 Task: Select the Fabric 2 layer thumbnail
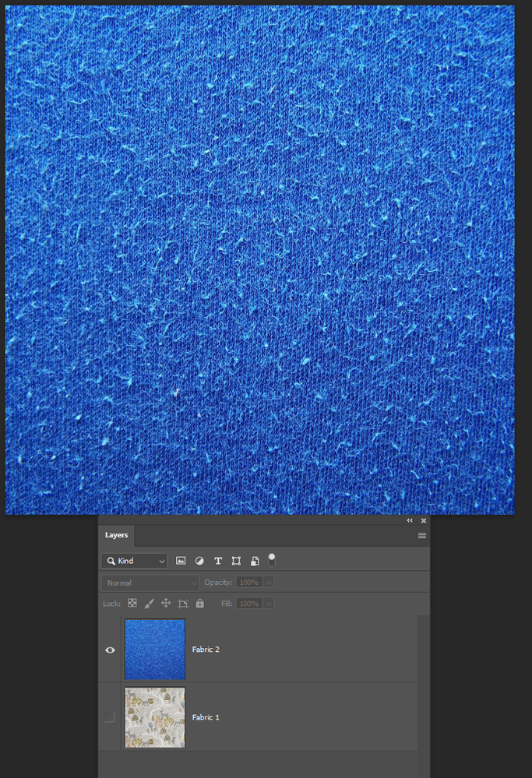click(x=155, y=649)
